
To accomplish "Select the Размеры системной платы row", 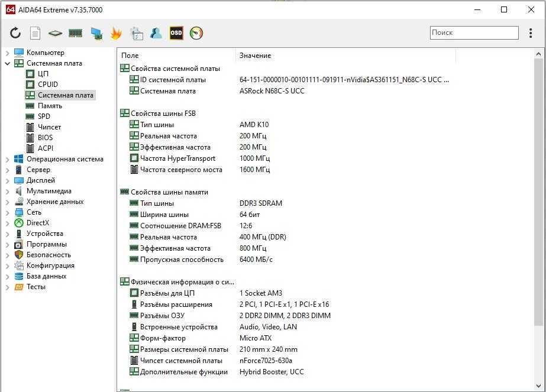I will [214, 349].
